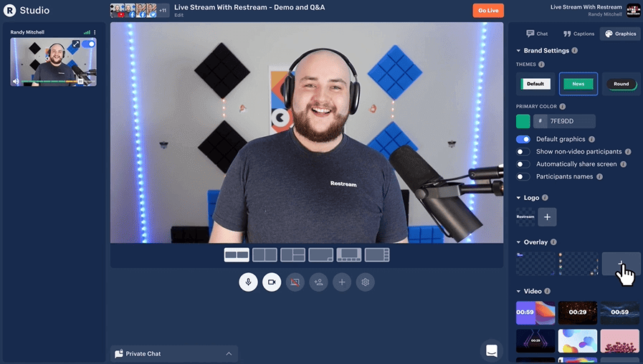Click the Brand Settings info icon
The width and height of the screenshot is (643, 364).
pyautogui.click(x=574, y=50)
